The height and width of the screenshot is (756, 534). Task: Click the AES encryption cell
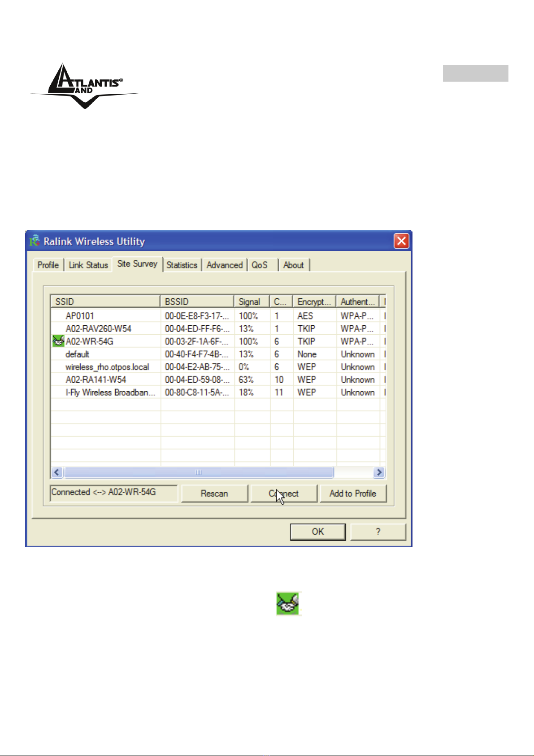tap(305, 316)
